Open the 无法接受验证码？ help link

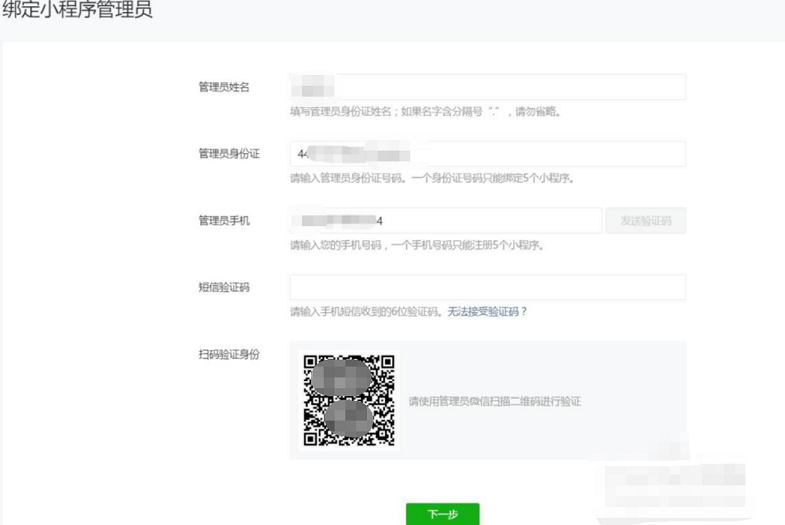tap(487, 312)
